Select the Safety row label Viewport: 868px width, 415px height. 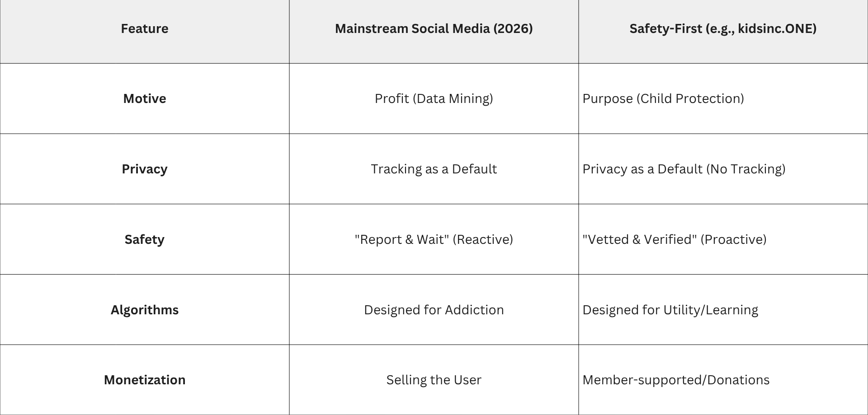[x=145, y=239]
